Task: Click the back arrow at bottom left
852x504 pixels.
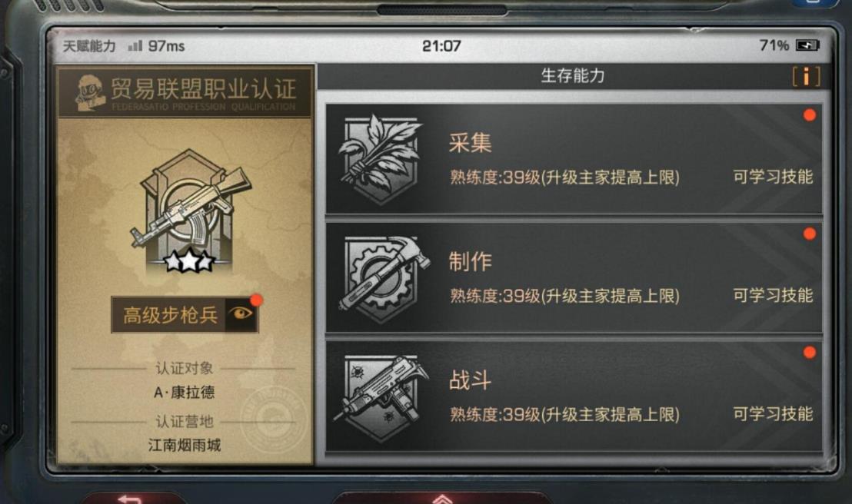Action: pos(129,499)
